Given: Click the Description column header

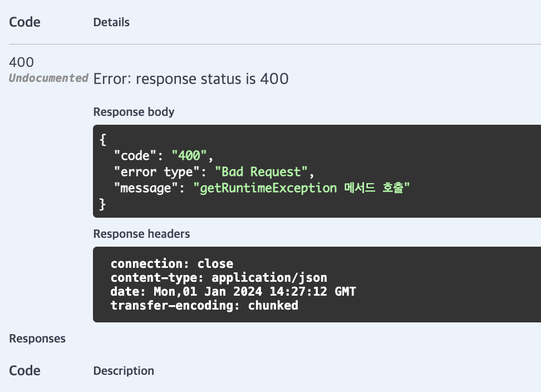Looking at the screenshot, I should (124, 371).
